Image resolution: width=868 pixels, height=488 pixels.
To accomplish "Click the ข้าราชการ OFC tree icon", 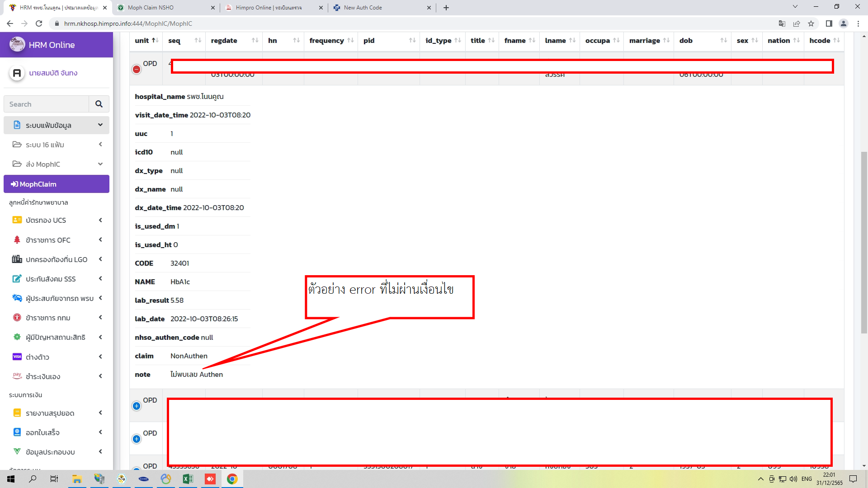I will tap(17, 240).
